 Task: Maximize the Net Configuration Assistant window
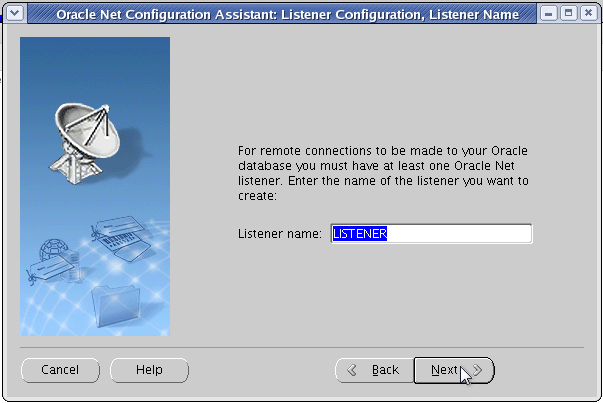click(568, 14)
